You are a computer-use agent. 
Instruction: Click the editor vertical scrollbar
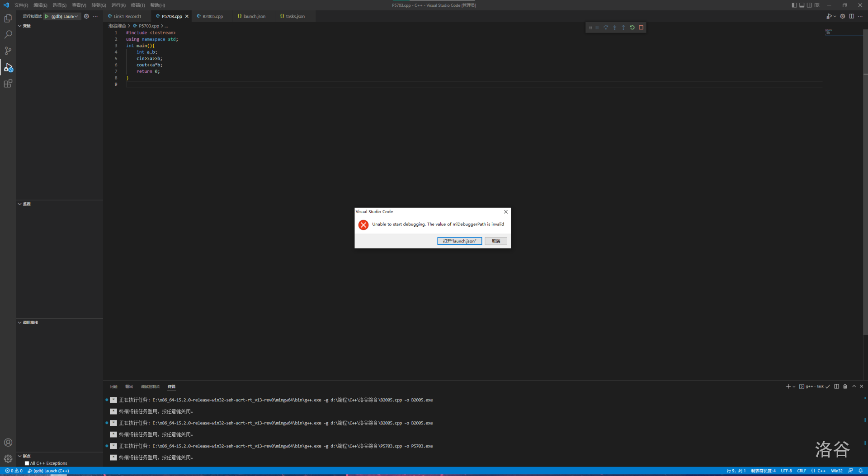point(865,181)
